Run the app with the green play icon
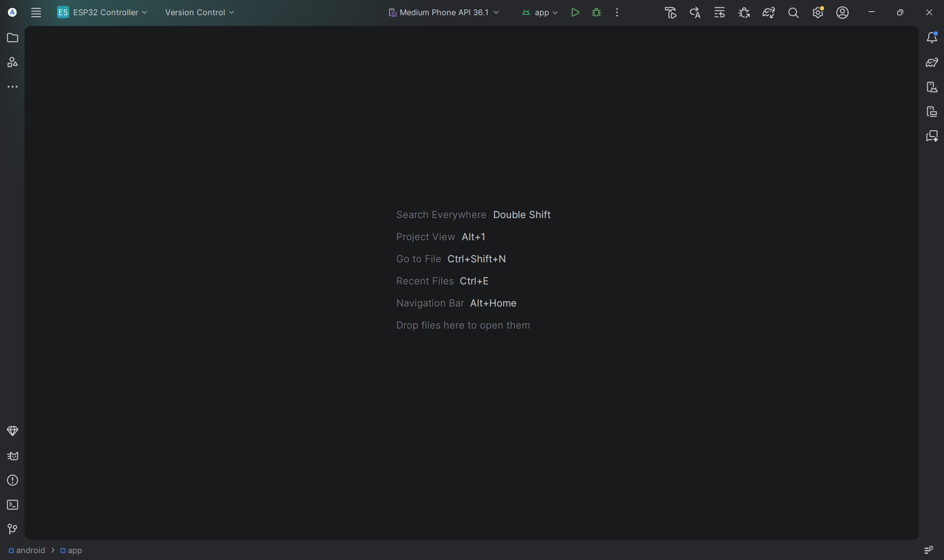Viewport: 944px width, 560px height. [x=575, y=12]
